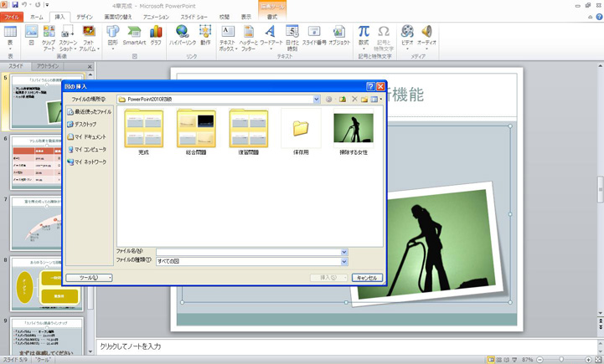Click the ファイル名 input field
The height and width of the screenshot is (364, 604).
(248, 252)
